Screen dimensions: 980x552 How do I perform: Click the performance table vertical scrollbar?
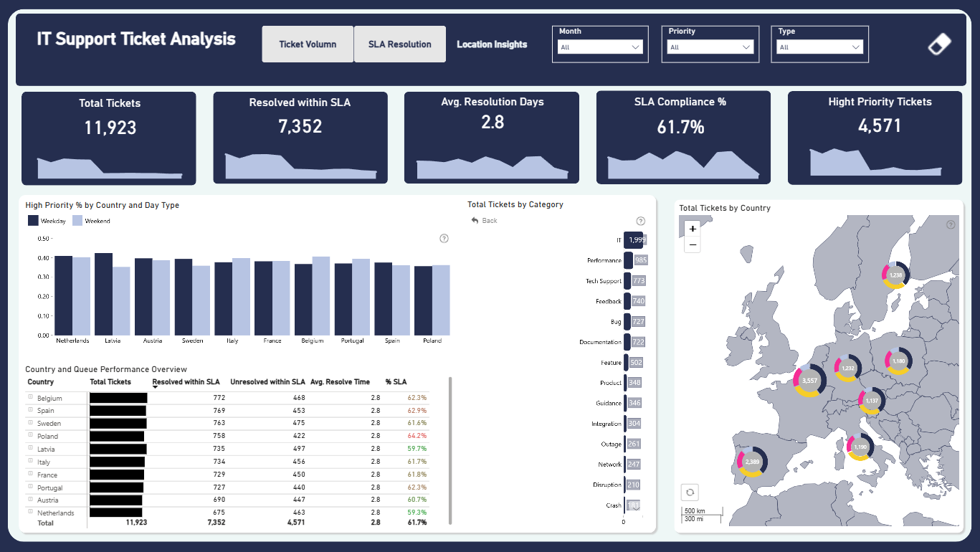click(450, 452)
